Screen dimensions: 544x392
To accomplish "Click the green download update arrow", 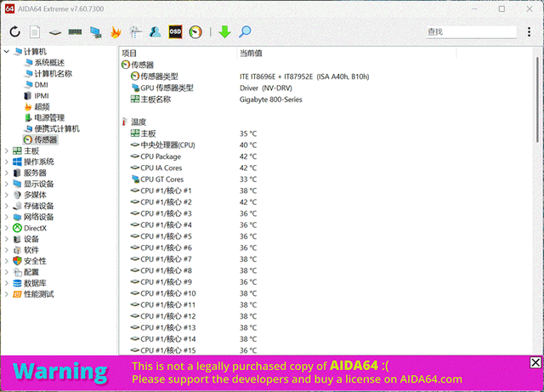I will 224,32.
